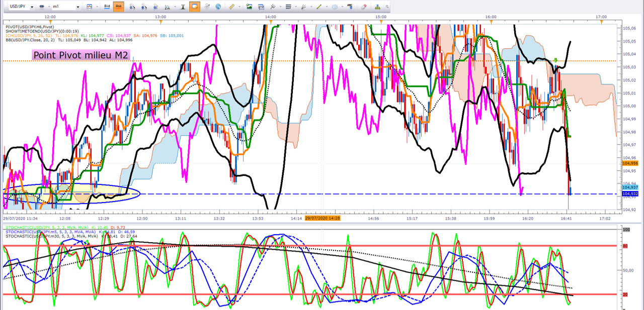The image size is (644, 310).
Task: Select the 'Point Pivot milieu M2' text annotation
Action: coord(81,55)
